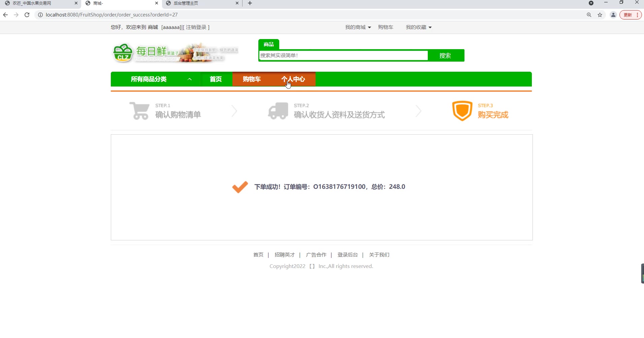Close the 后台管理主页 tab
This screenshot has height=338, width=644.
coord(237,3)
